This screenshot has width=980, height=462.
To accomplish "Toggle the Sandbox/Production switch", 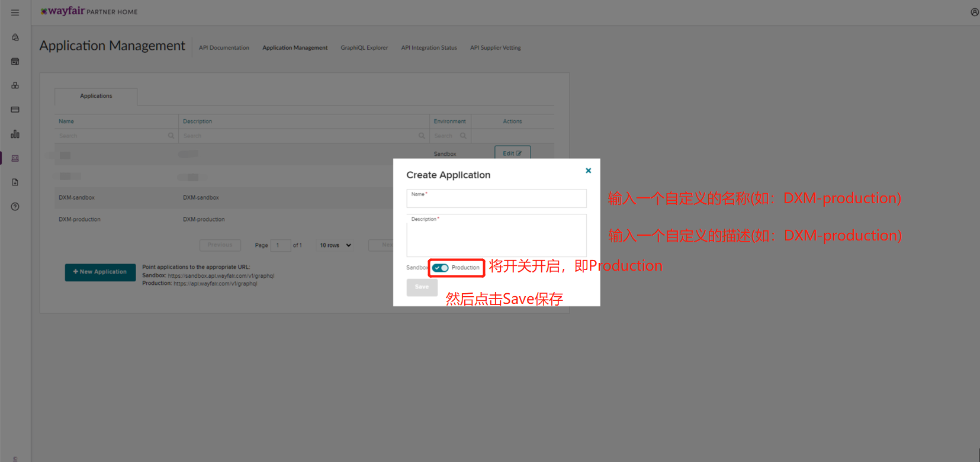I will (440, 268).
